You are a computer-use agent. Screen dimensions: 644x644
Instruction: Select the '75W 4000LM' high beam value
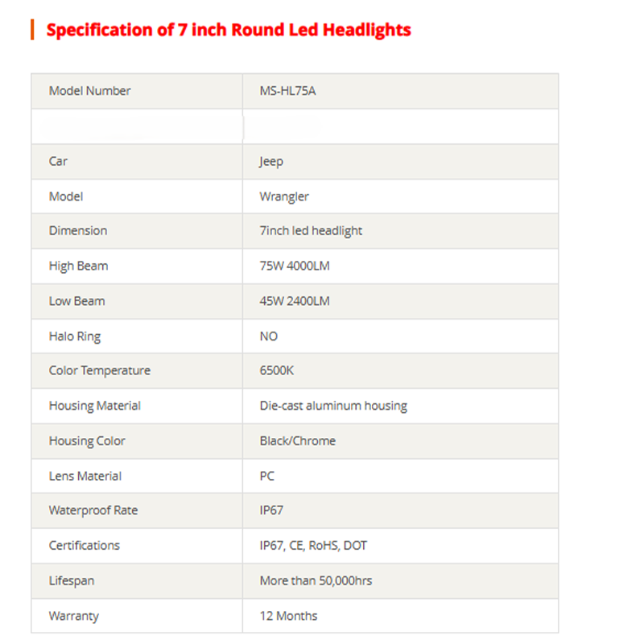tap(295, 266)
